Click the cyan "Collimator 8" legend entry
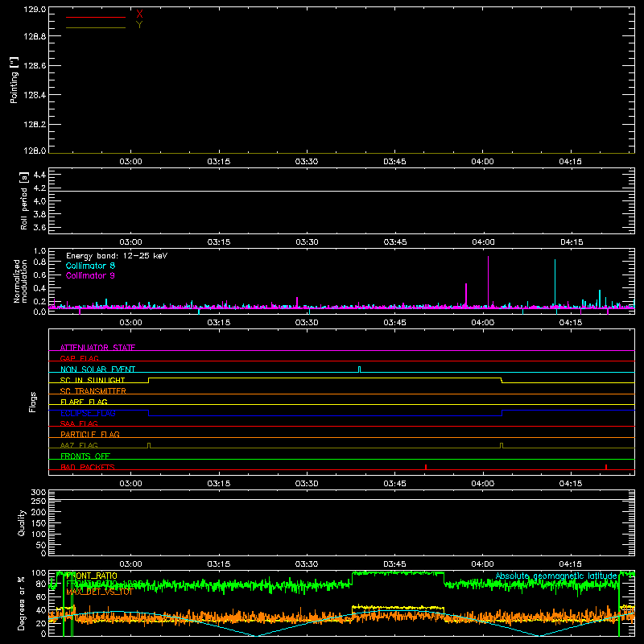Viewport: 644px width, 644px height. tap(90, 266)
